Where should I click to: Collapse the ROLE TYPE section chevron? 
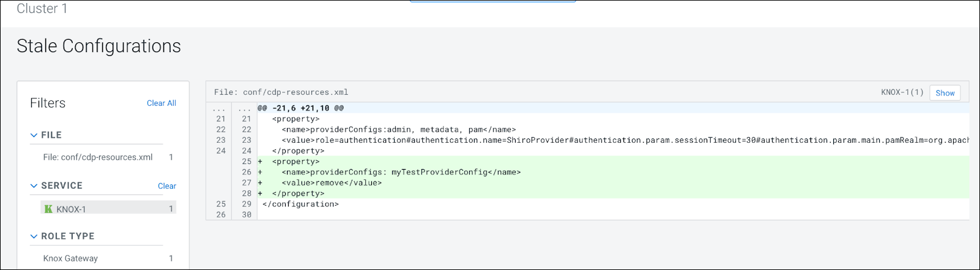(34, 236)
